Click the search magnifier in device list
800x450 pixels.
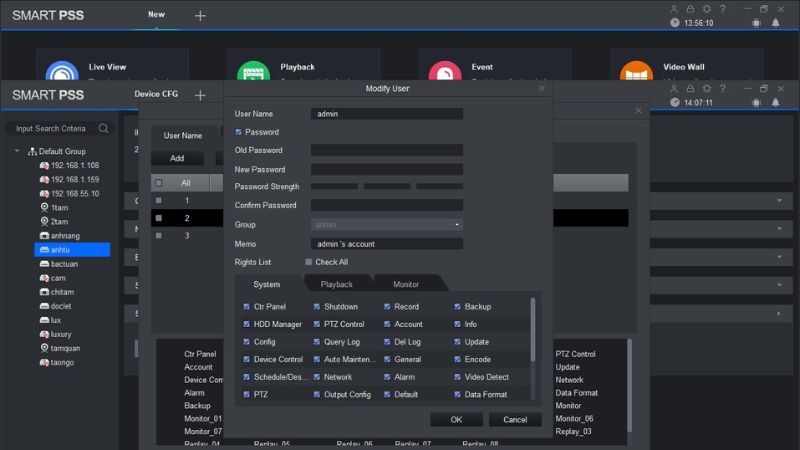[104, 128]
